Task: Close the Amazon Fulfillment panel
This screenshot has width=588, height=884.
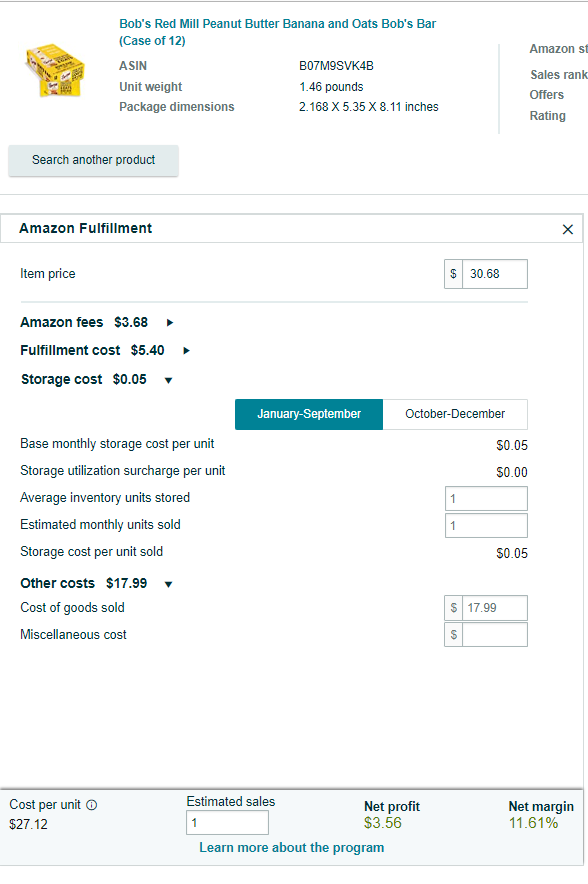Action: [x=568, y=229]
